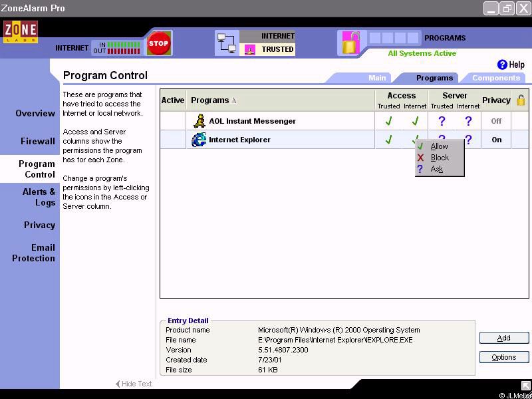Click the All Systems Active status text
532x399 pixels.
coord(422,53)
